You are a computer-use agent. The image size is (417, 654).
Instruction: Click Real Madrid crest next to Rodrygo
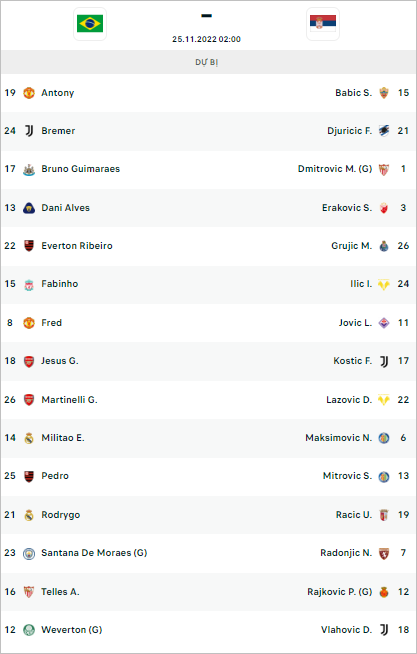29,515
